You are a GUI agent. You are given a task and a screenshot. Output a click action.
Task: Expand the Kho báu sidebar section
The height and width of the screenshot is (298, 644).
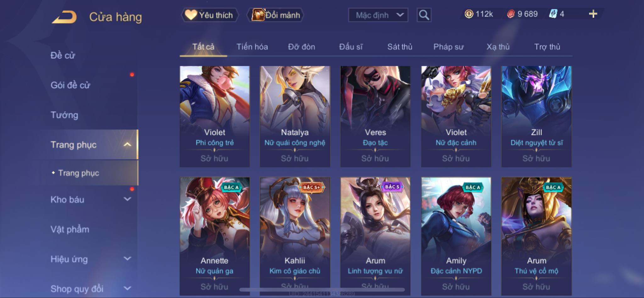click(x=127, y=199)
